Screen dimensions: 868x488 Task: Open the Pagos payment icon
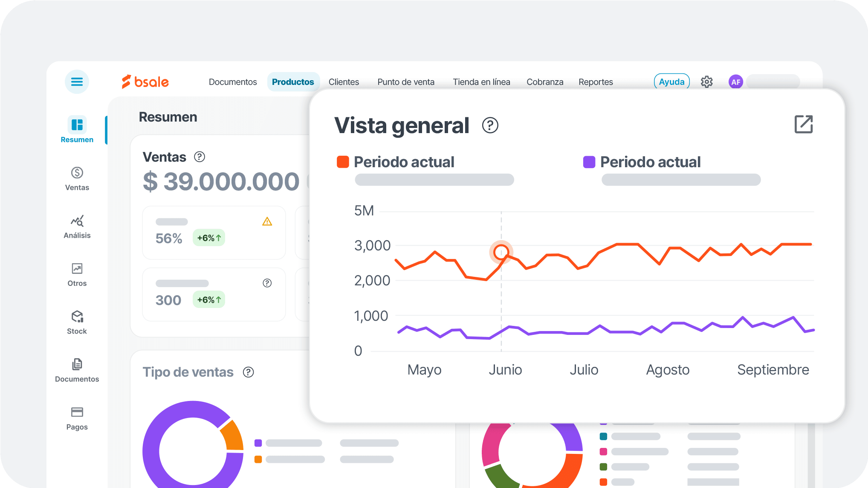click(x=77, y=412)
